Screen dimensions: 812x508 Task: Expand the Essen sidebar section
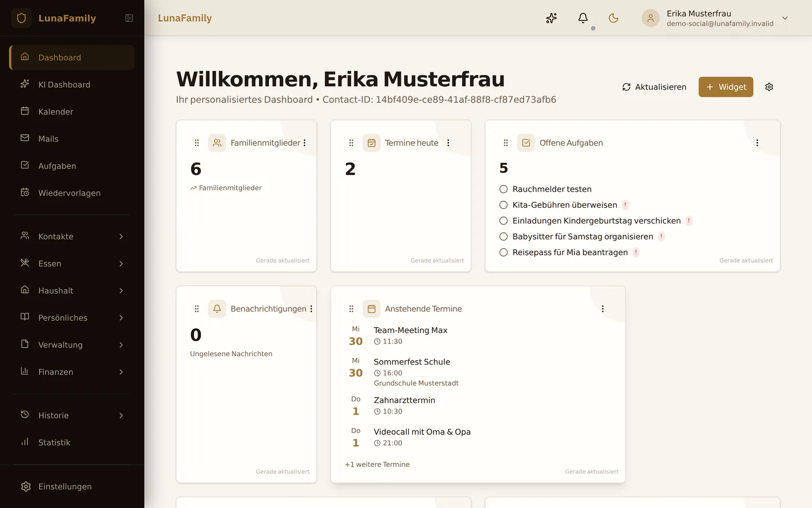coord(72,264)
